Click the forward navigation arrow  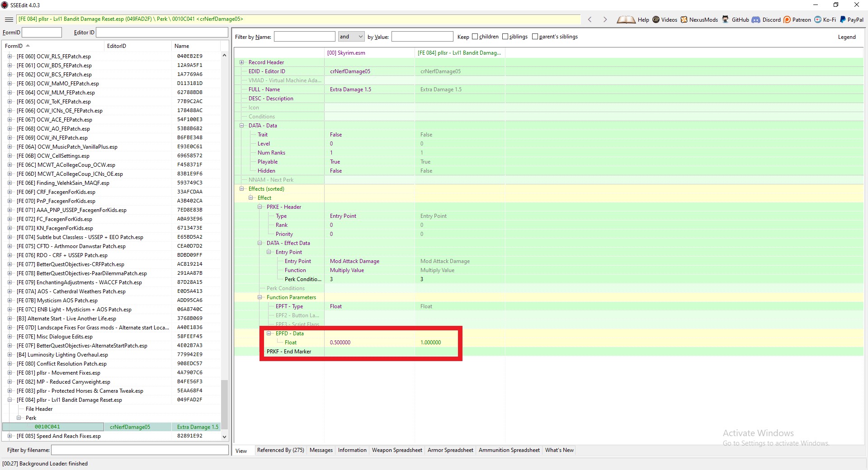tap(605, 19)
